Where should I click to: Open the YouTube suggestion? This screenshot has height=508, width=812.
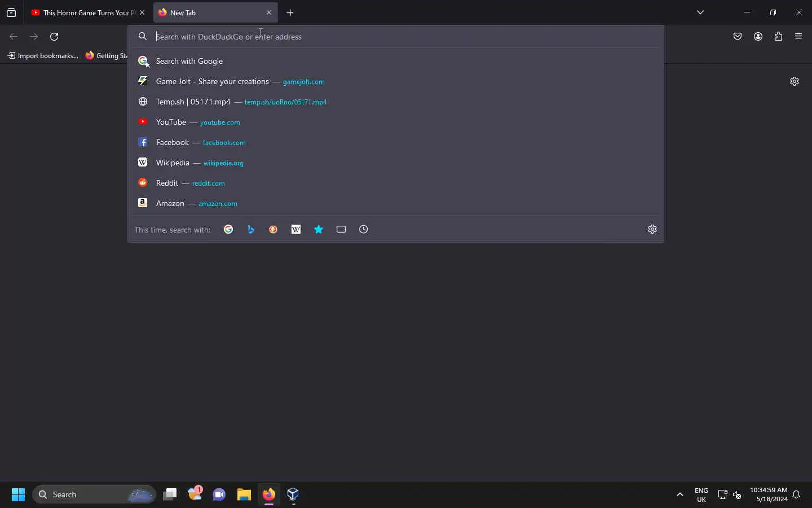click(x=396, y=122)
